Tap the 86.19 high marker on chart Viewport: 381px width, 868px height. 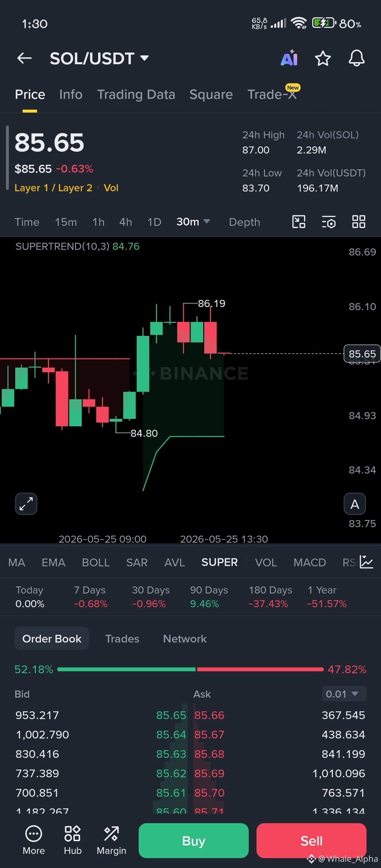click(x=211, y=303)
